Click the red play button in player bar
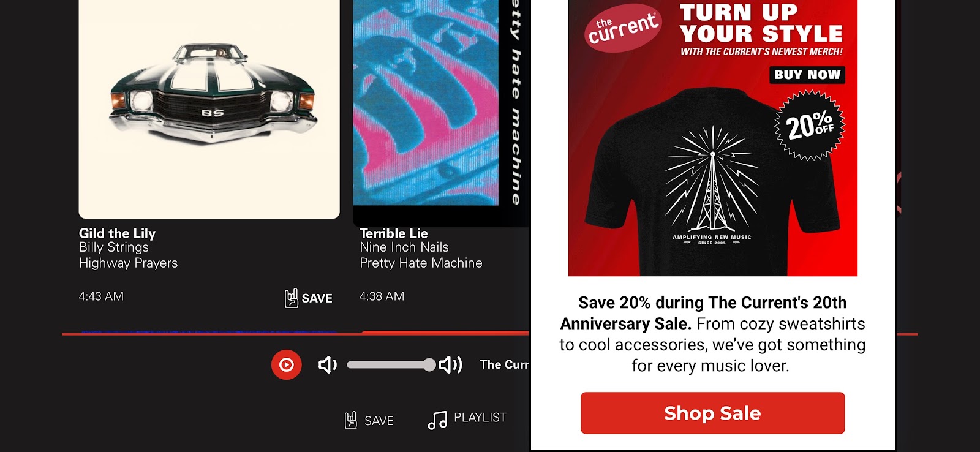Image resolution: width=980 pixels, height=452 pixels. 286,364
